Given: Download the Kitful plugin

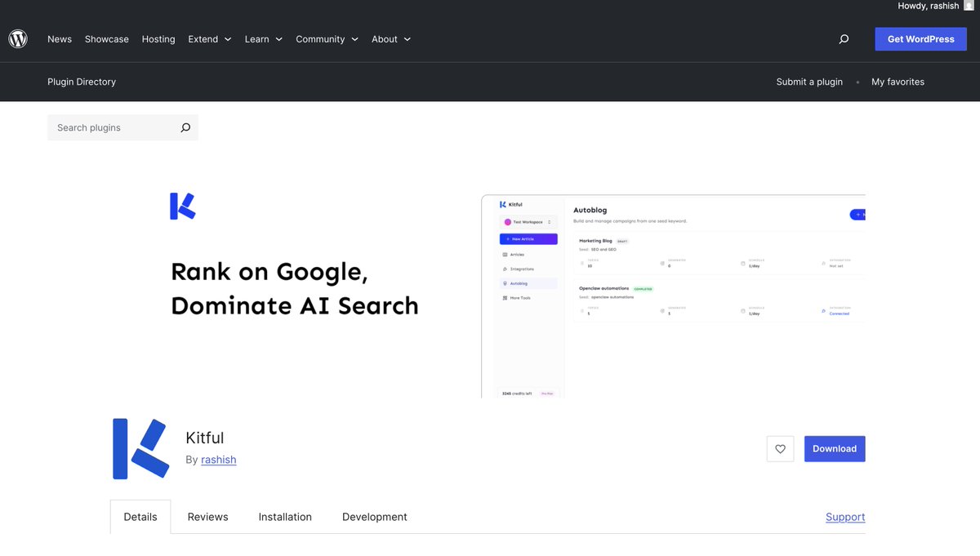Looking at the screenshot, I should click(835, 449).
